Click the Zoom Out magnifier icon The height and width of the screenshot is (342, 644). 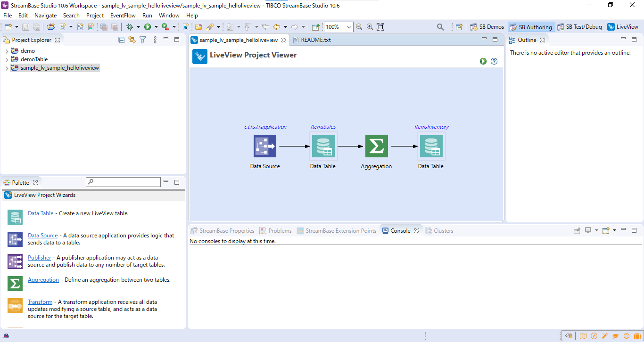pyautogui.click(x=359, y=27)
